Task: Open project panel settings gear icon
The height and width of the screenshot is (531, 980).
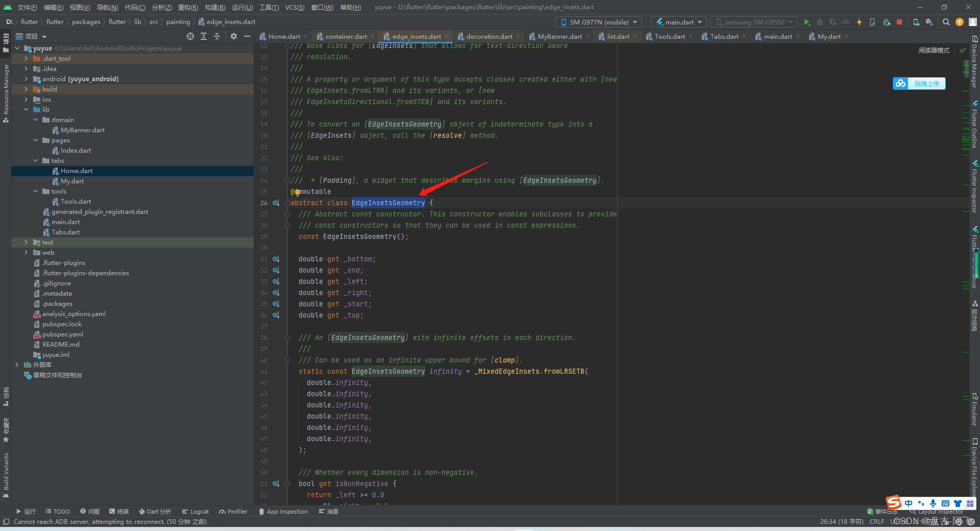Action: tap(234, 36)
